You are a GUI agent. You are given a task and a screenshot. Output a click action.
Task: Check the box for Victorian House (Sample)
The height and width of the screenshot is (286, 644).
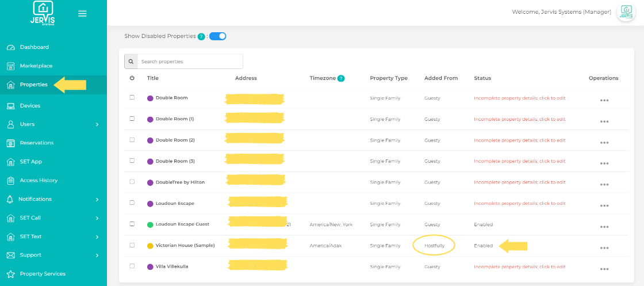point(132,245)
